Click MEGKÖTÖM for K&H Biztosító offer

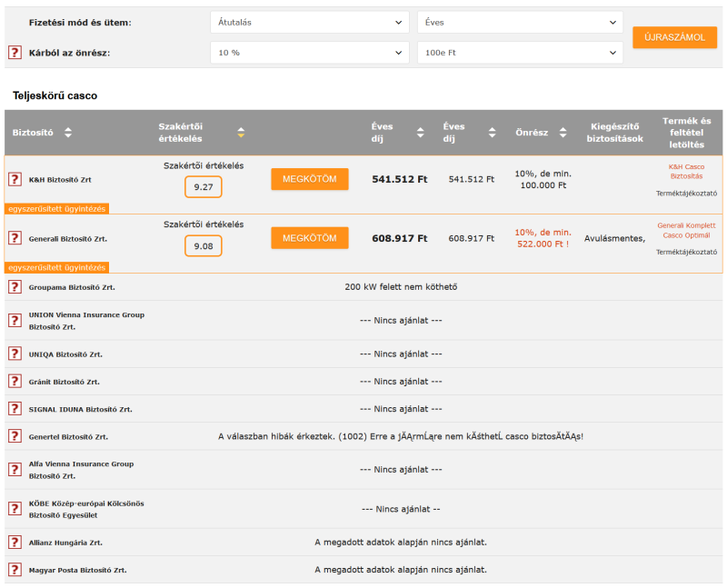click(310, 179)
